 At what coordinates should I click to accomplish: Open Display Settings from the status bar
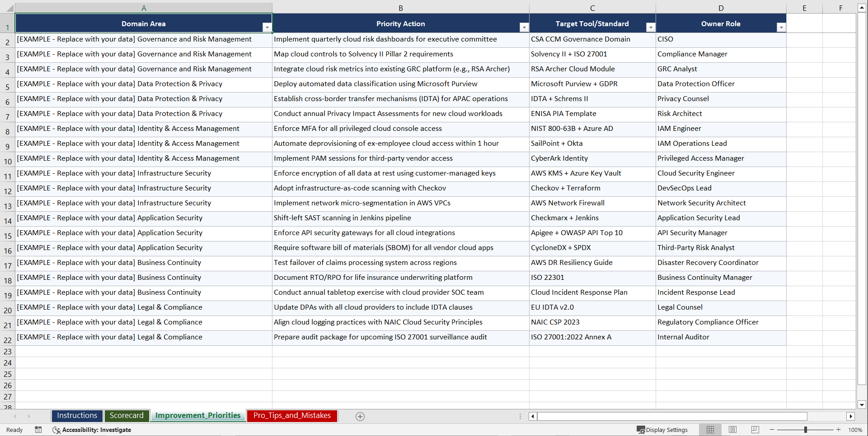pos(662,430)
